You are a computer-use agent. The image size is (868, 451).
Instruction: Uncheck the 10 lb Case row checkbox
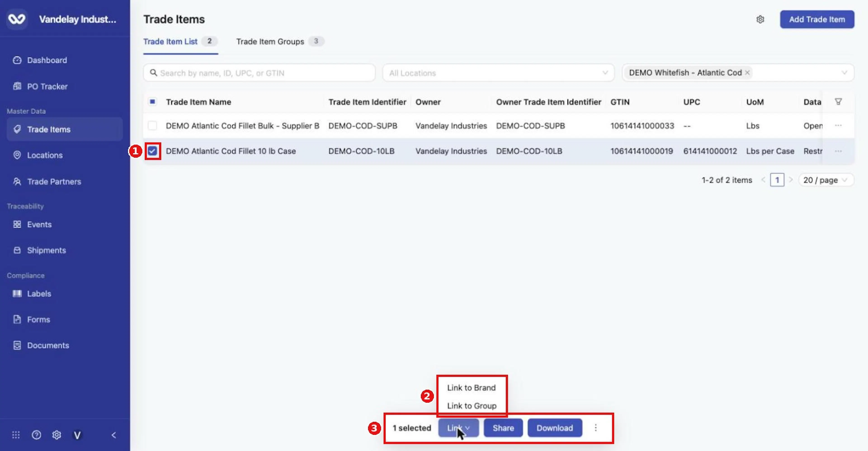152,151
